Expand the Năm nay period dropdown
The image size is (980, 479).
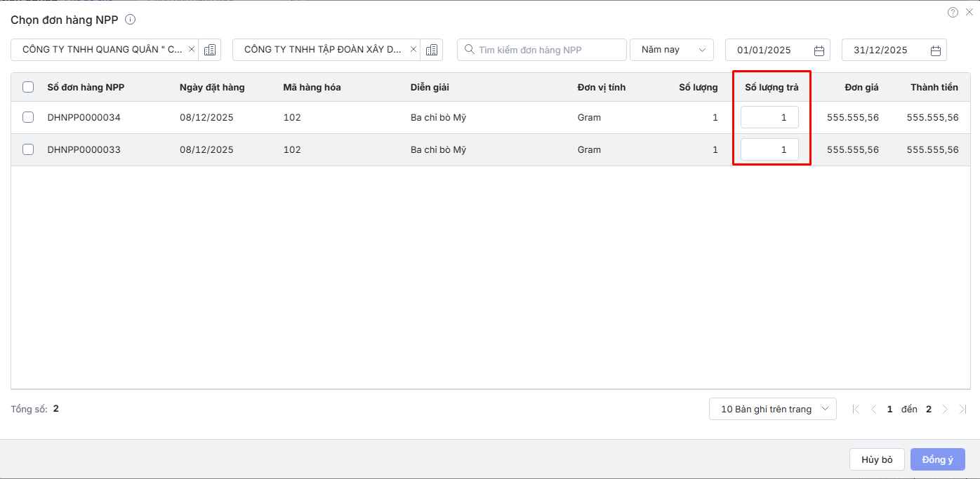click(671, 50)
